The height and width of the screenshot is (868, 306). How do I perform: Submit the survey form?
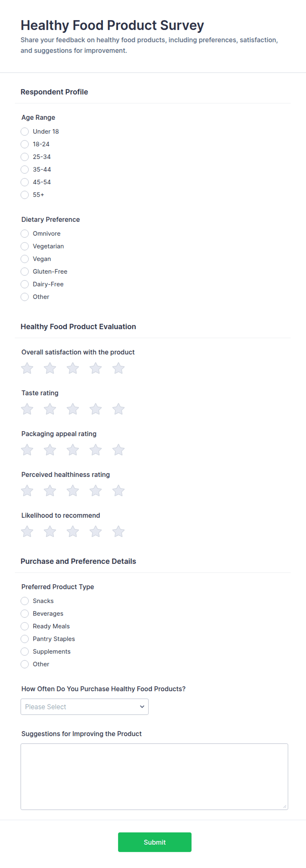point(155,842)
